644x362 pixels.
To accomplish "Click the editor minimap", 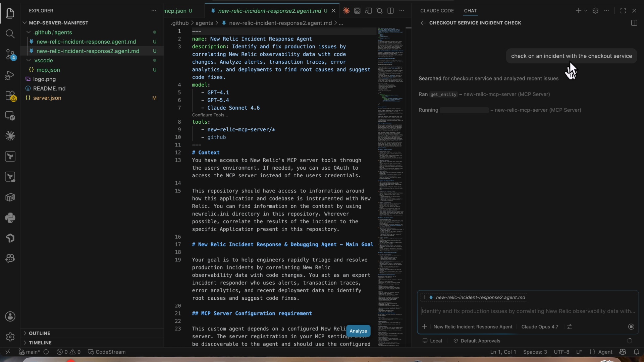I will (x=391, y=187).
